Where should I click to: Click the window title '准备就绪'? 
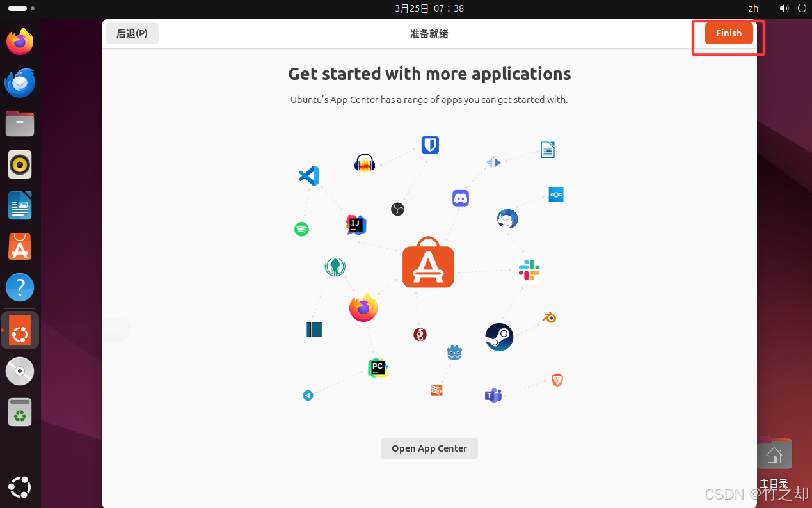(x=429, y=34)
